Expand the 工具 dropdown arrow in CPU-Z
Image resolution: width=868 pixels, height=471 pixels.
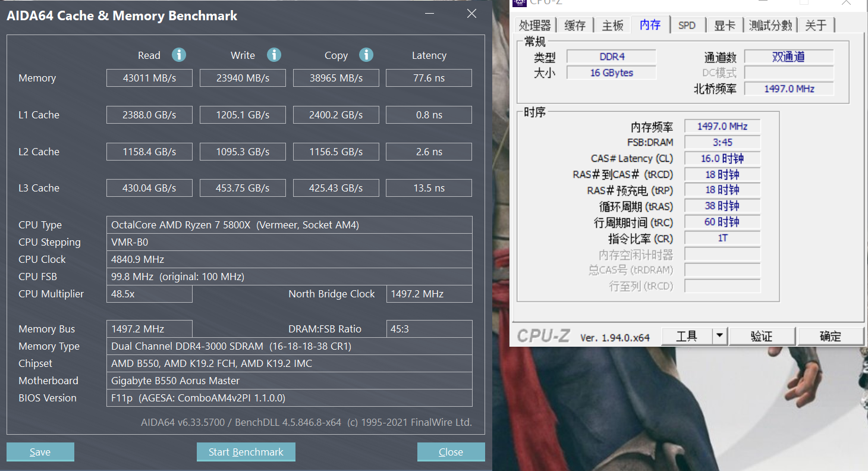719,336
